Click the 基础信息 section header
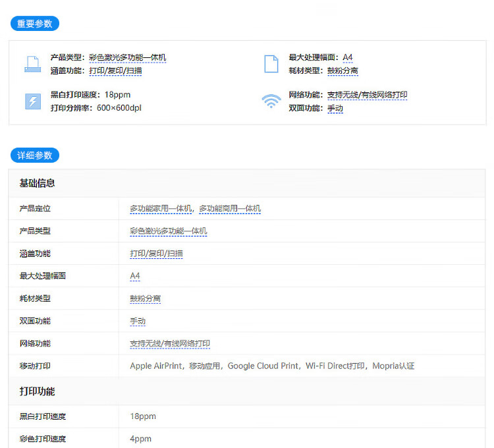Viewport: 494px width, 448px height. coord(38,182)
